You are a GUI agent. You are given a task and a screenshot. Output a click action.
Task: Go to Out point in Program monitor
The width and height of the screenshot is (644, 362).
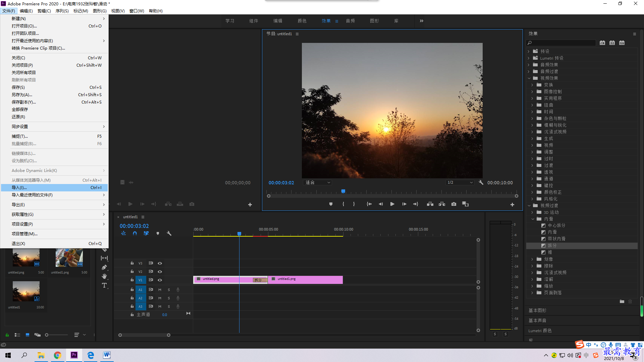416,204
